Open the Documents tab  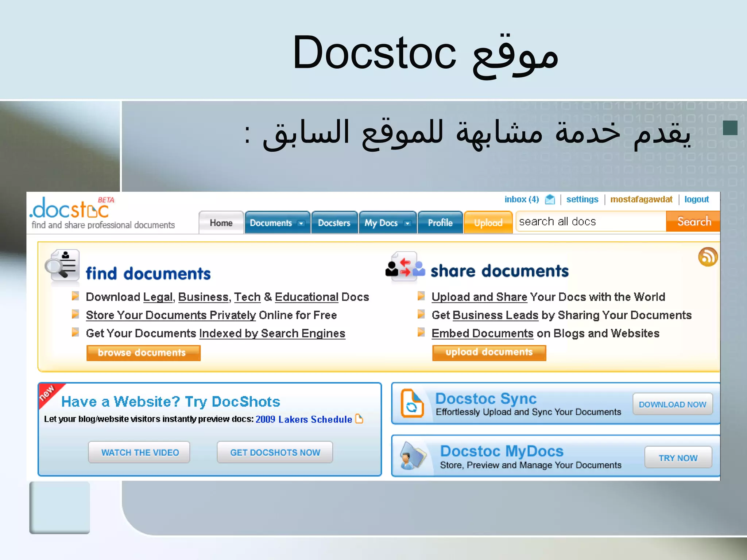[x=277, y=222]
